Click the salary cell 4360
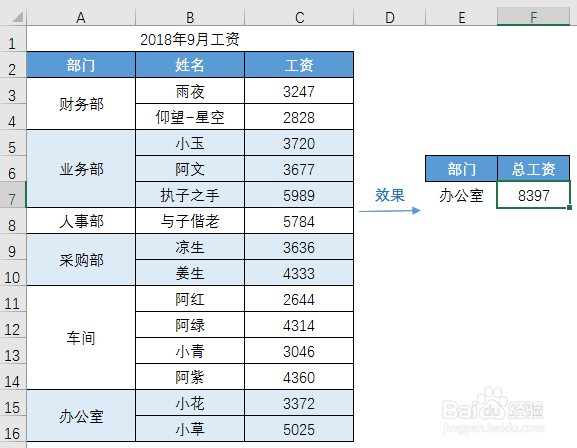577x448 pixels. click(299, 377)
